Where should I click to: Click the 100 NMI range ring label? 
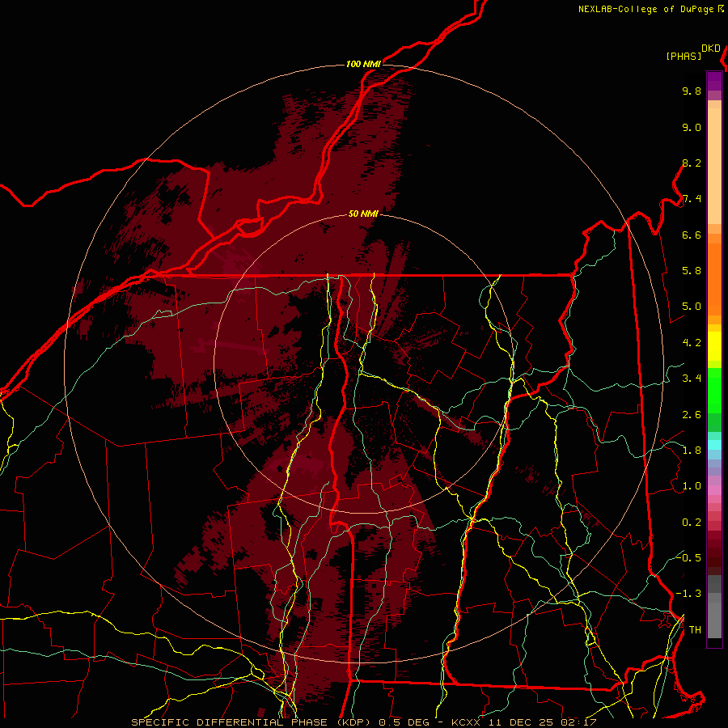click(x=363, y=64)
